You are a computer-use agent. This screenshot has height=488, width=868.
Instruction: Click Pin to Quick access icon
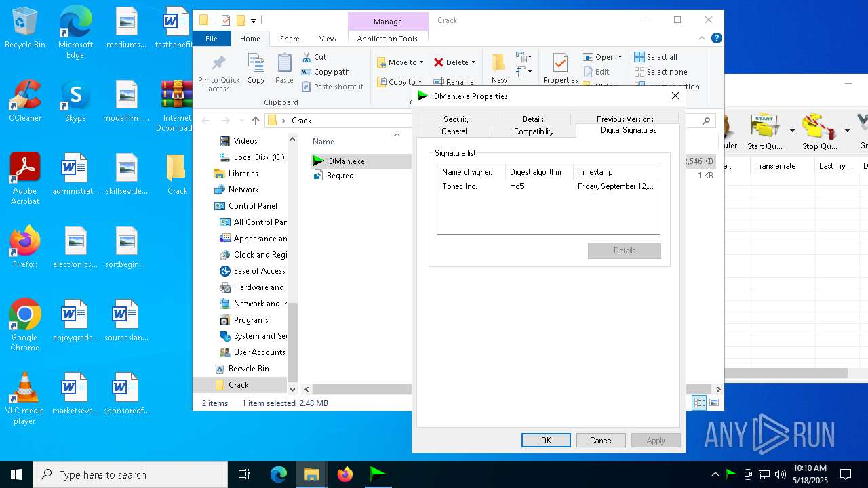coord(218,73)
